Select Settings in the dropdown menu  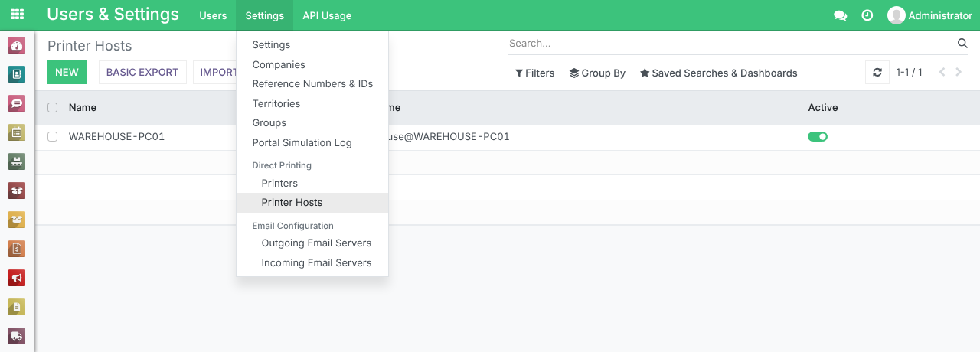pos(312,45)
